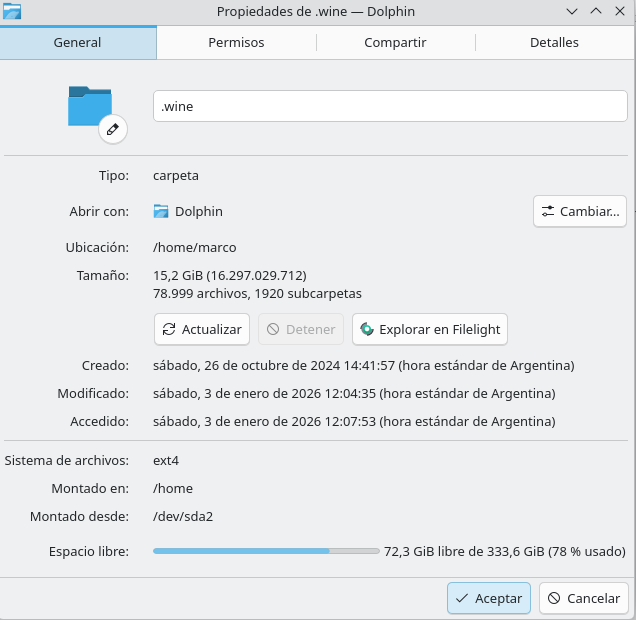Click the Filelight icon in Explorar button
This screenshot has height=620, width=636.
pos(367,329)
